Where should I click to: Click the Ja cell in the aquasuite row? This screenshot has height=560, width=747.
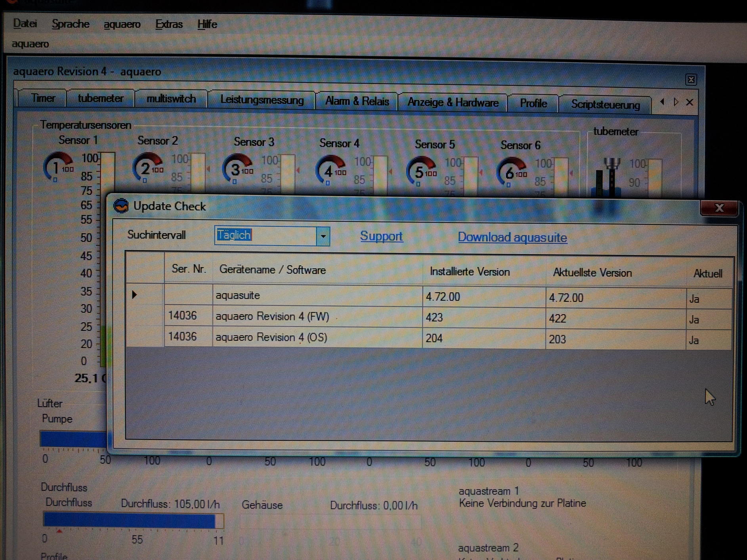pos(709,299)
